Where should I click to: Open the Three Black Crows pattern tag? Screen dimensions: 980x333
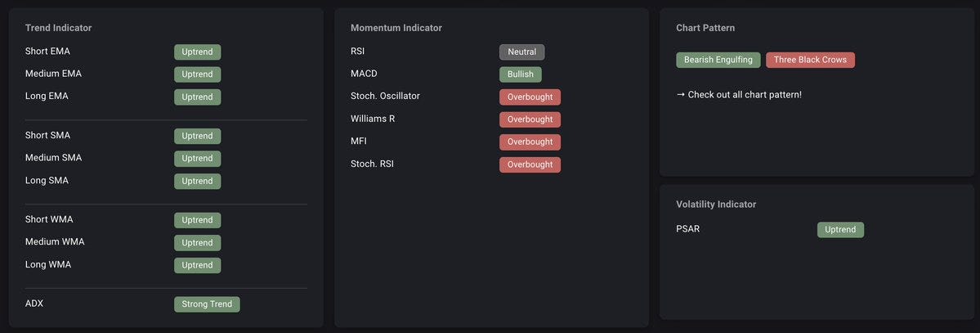810,60
